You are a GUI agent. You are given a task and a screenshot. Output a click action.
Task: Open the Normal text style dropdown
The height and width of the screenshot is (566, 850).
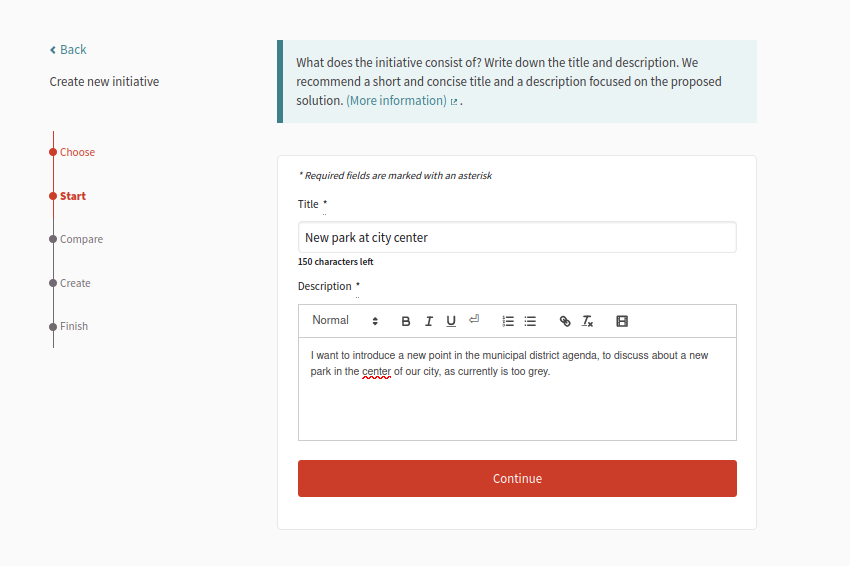pos(345,320)
